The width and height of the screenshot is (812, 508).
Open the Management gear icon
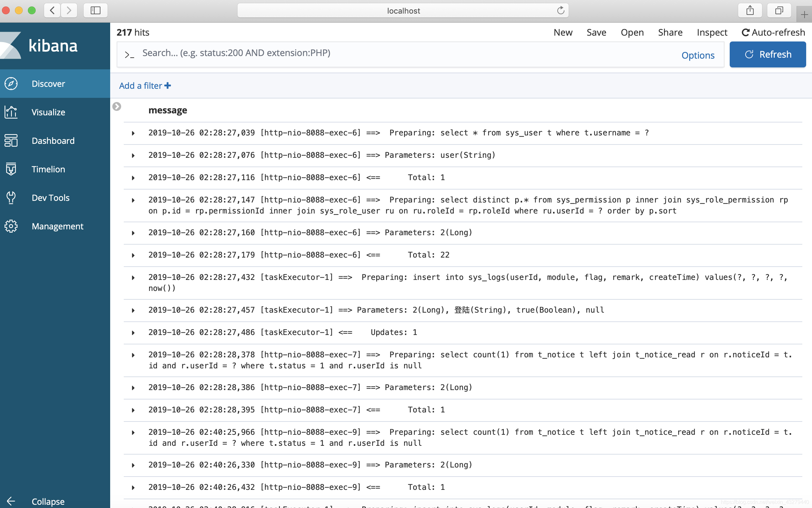pos(11,226)
